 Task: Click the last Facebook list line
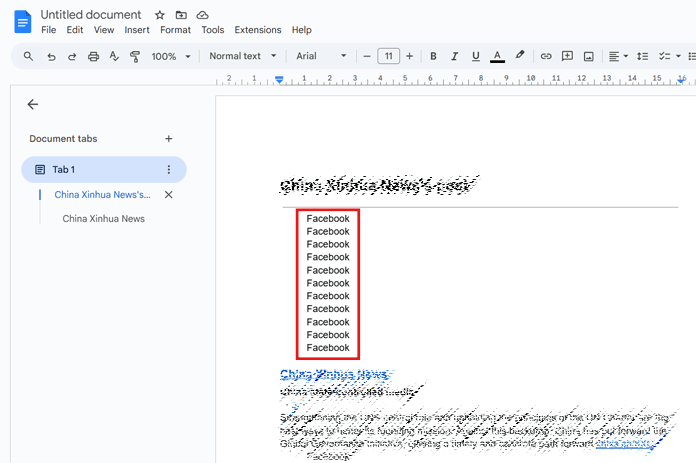tap(328, 348)
